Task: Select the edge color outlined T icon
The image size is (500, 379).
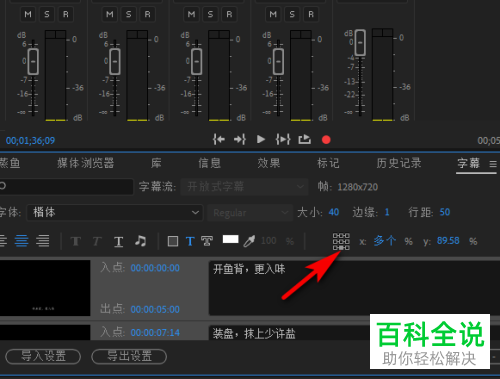Action: (207, 241)
